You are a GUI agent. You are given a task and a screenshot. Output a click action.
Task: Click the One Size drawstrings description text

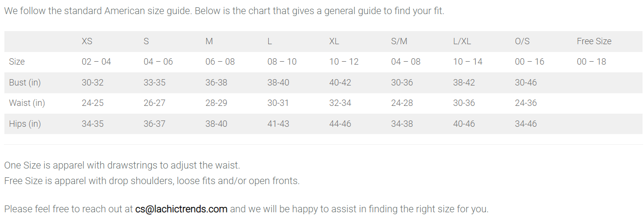coord(122,166)
